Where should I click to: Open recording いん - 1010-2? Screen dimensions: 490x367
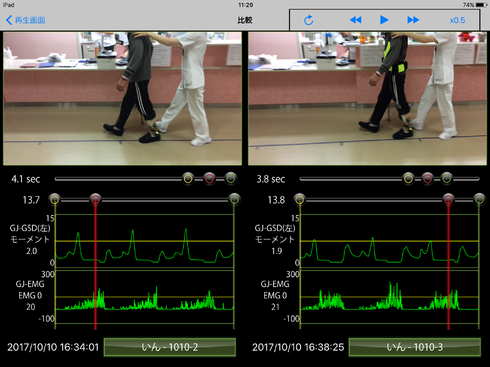pyautogui.click(x=170, y=347)
